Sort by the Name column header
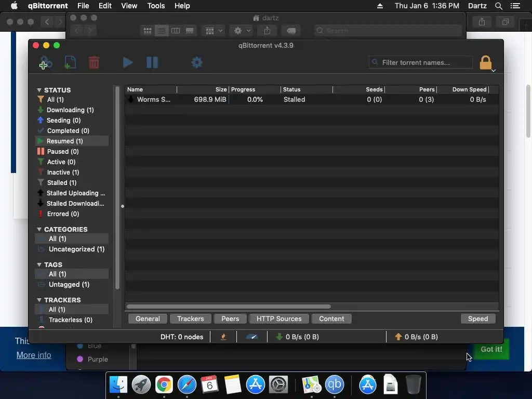532x399 pixels. click(x=151, y=89)
